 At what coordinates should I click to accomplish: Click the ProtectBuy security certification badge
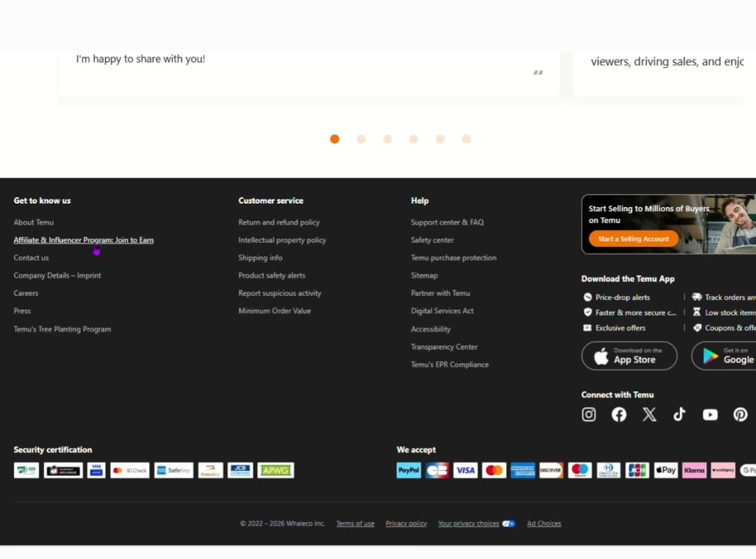(211, 470)
